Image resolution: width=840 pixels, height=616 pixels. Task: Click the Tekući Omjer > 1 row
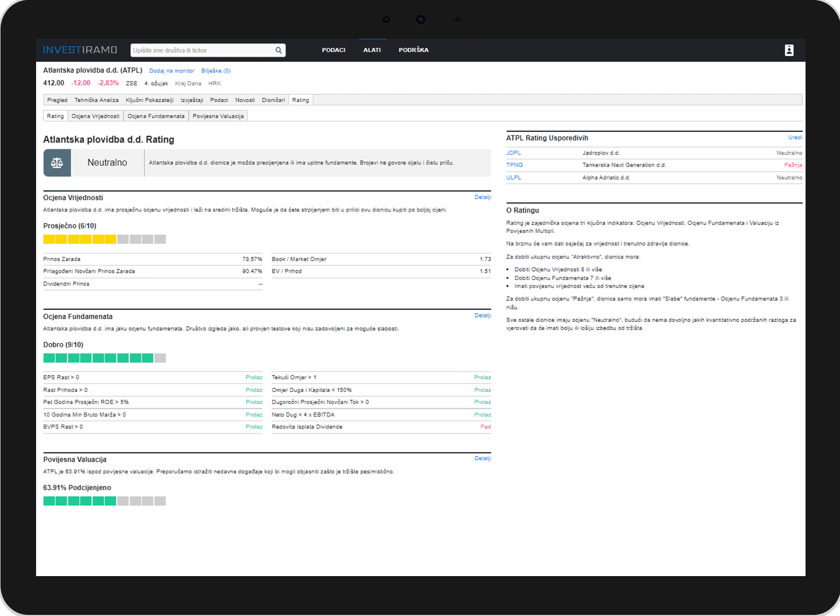tap(381, 378)
